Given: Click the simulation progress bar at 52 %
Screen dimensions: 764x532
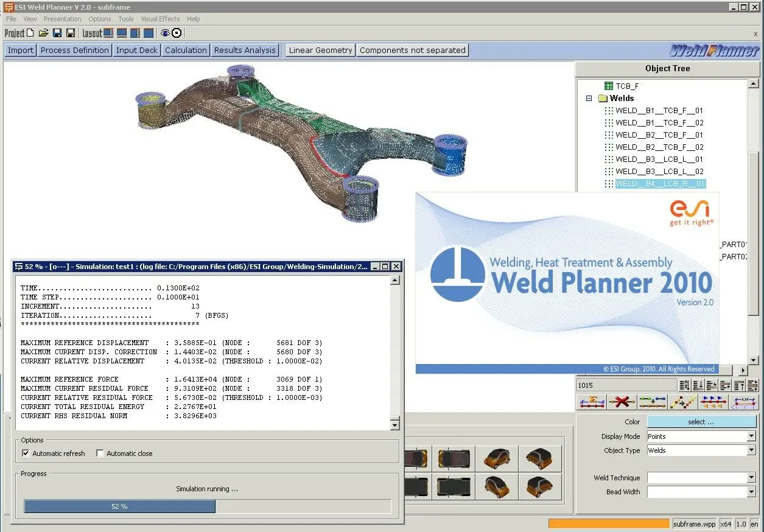Looking at the screenshot, I should click(x=207, y=506).
